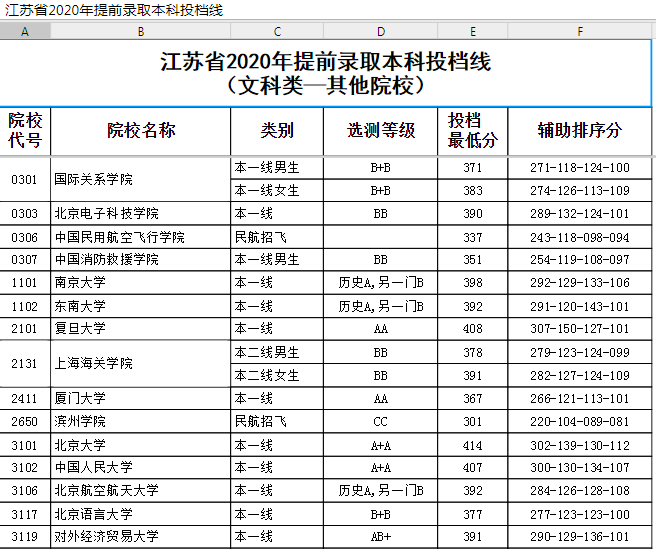This screenshot has width=656, height=549.
Task: Select score cell 337
Action: (x=473, y=237)
